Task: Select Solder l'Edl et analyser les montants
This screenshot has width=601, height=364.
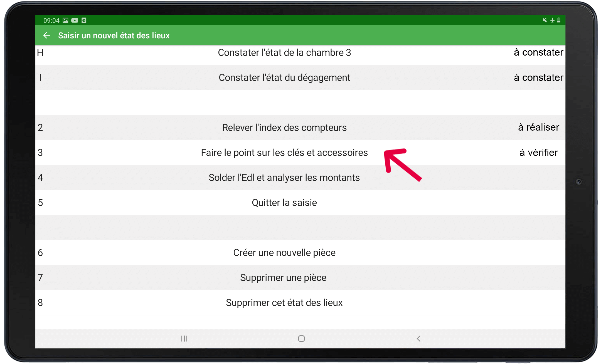Action: tap(284, 178)
